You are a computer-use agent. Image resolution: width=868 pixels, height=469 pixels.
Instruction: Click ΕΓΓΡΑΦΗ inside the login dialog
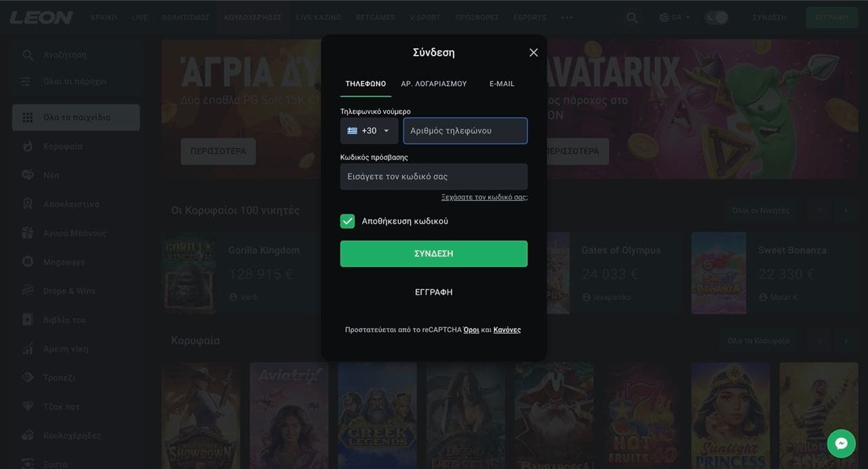434,292
